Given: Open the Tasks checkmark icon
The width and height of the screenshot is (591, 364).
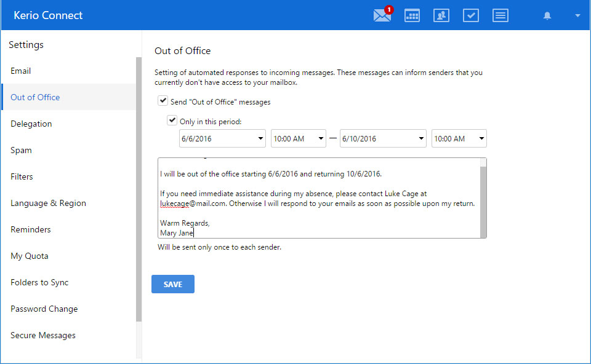Looking at the screenshot, I should tap(471, 15).
